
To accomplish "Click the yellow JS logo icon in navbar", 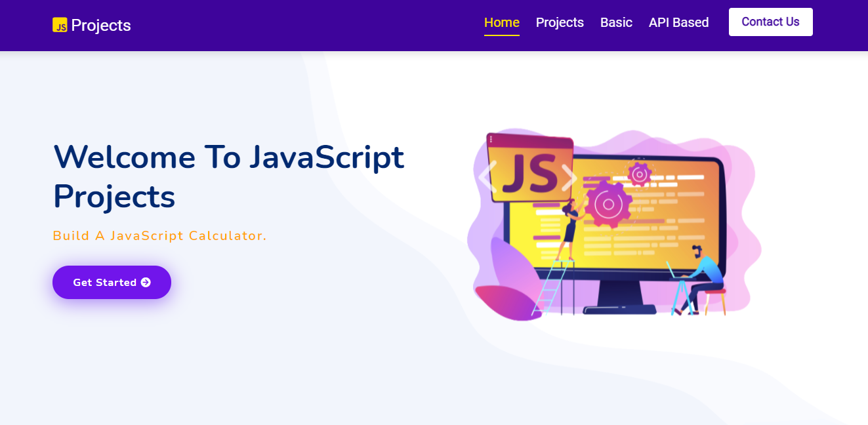I will [60, 25].
